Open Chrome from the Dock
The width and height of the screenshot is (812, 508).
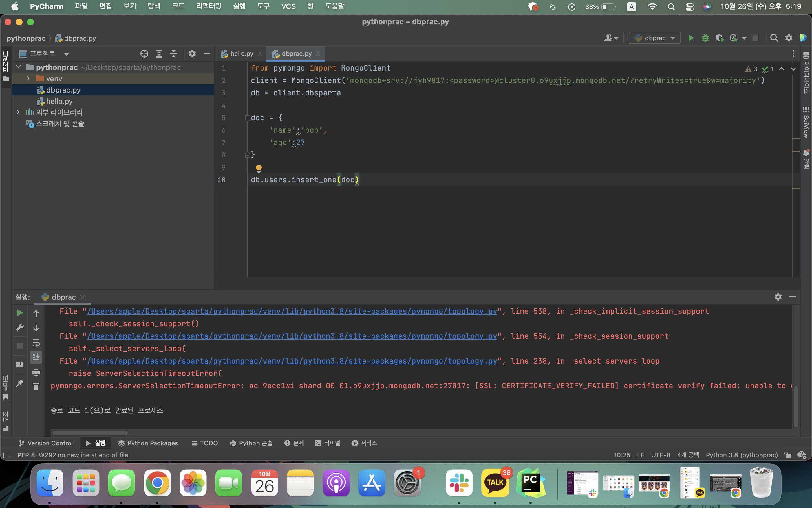[157, 483]
